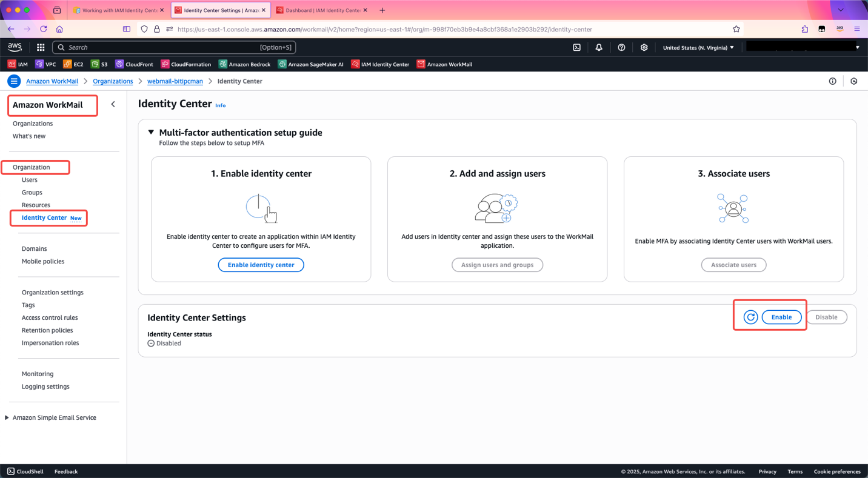List all tabs with the browser dropdown arrow

pyautogui.click(x=840, y=10)
